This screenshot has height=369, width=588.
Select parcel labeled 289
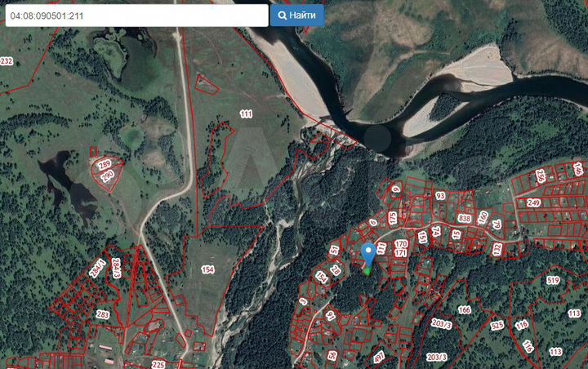click(x=105, y=165)
